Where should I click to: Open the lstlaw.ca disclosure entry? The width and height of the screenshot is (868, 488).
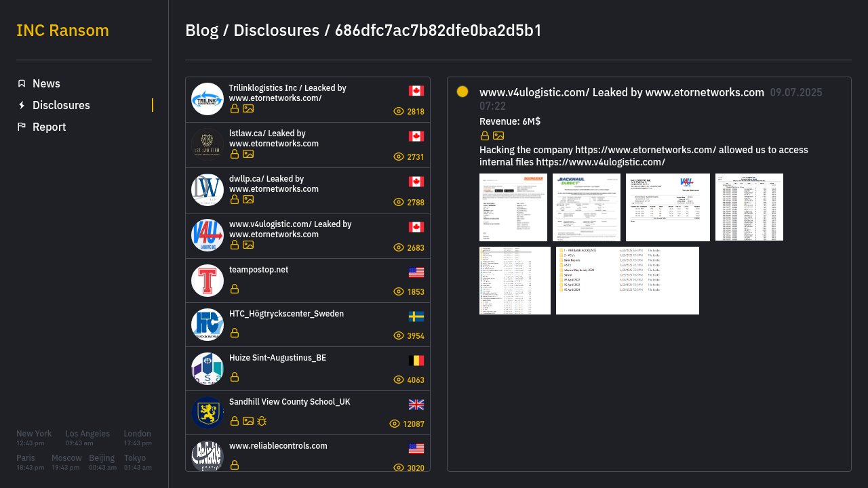click(308, 145)
